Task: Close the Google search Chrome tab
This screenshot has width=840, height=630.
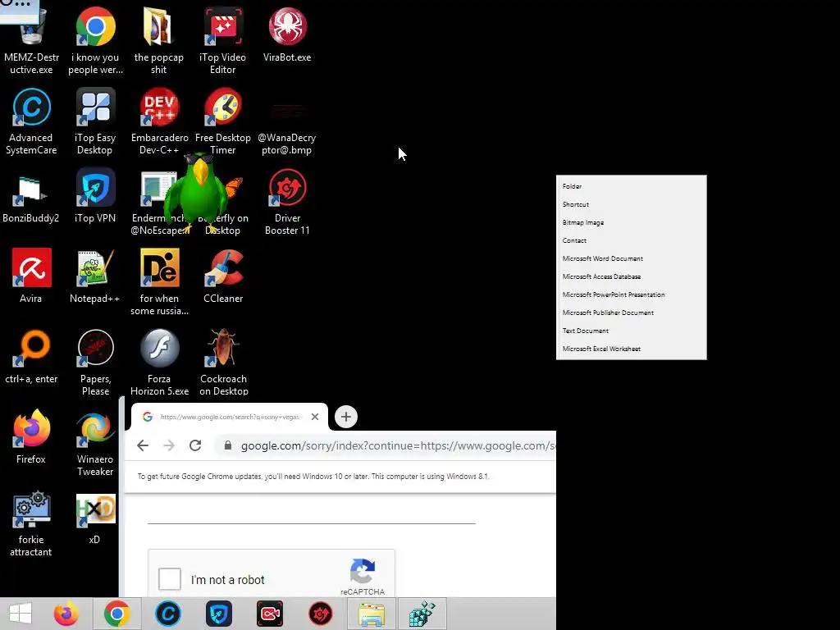Action: [x=315, y=417]
